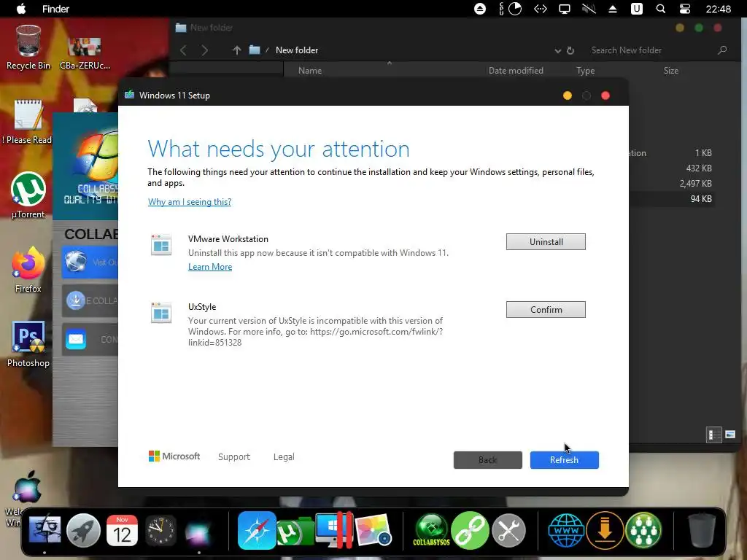Open the wrench tools dock icon
Viewport: 747px width, 560px height.
pyautogui.click(x=508, y=530)
